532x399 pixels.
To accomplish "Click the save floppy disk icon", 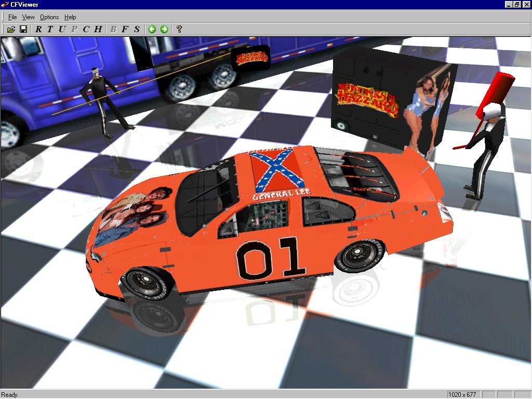I will click(x=23, y=29).
